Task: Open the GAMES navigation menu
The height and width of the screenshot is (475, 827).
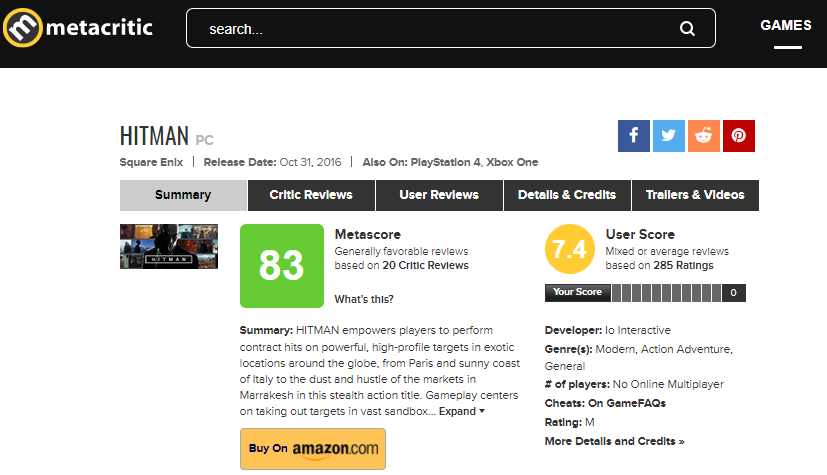Action: click(x=785, y=25)
